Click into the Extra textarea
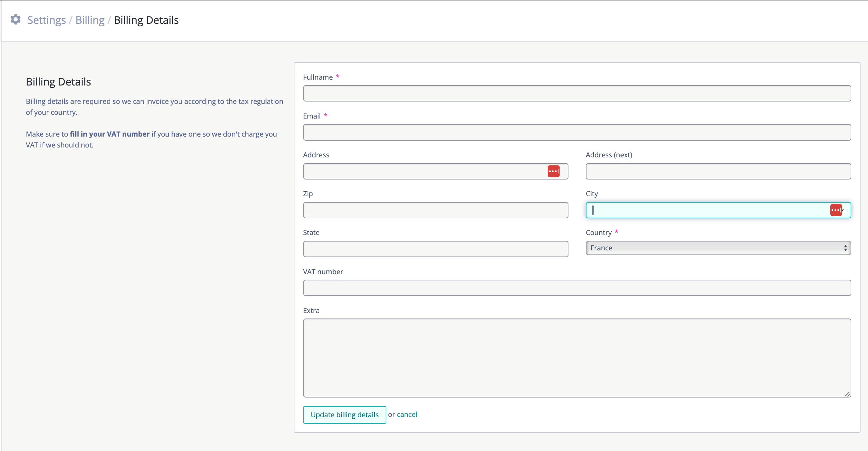Viewport: 868px width, 451px height. tap(577, 358)
